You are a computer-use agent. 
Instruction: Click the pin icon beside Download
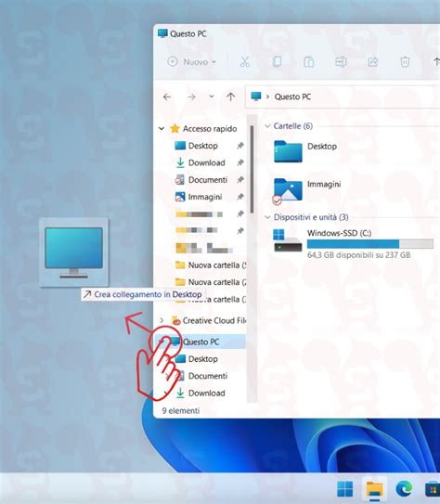[240, 163]
